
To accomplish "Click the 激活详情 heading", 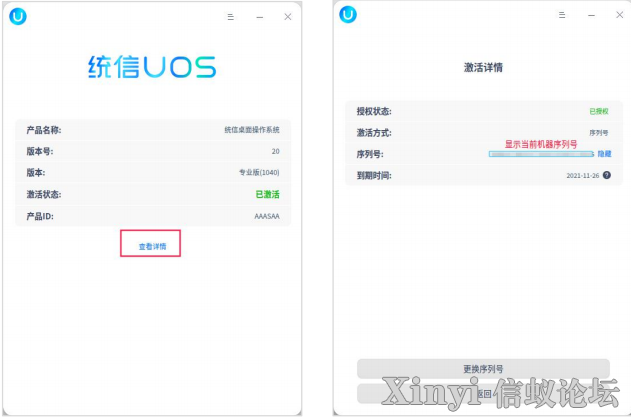I will coord(483,67).
